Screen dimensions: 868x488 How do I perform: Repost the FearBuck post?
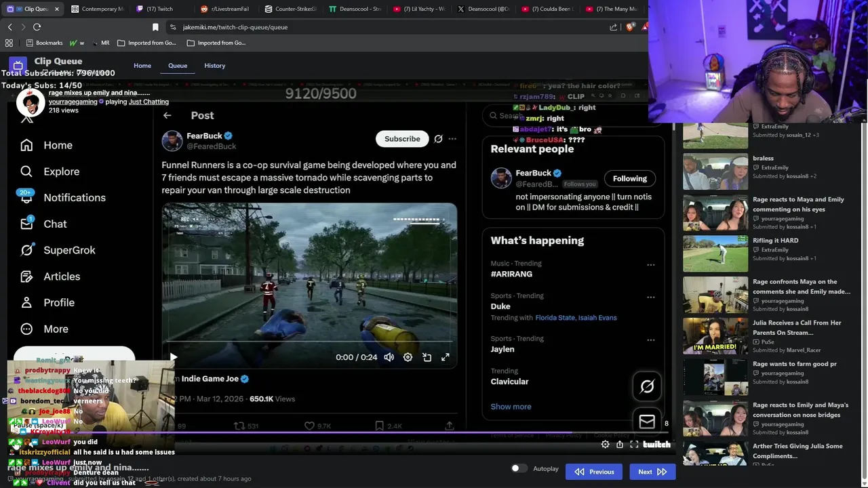point(239,426)
